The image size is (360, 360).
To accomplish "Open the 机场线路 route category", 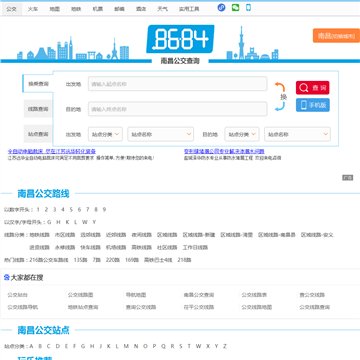I will point(116,248).
